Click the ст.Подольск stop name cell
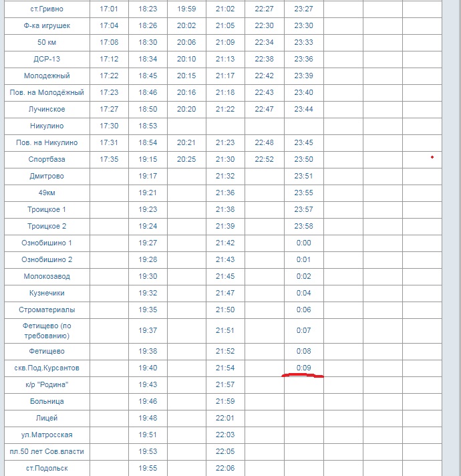This screenshot has height=476, width=461. [45, 468]
